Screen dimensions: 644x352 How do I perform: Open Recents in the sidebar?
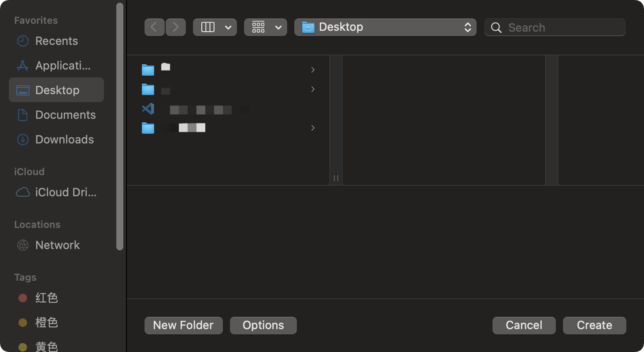coord(56,41)
